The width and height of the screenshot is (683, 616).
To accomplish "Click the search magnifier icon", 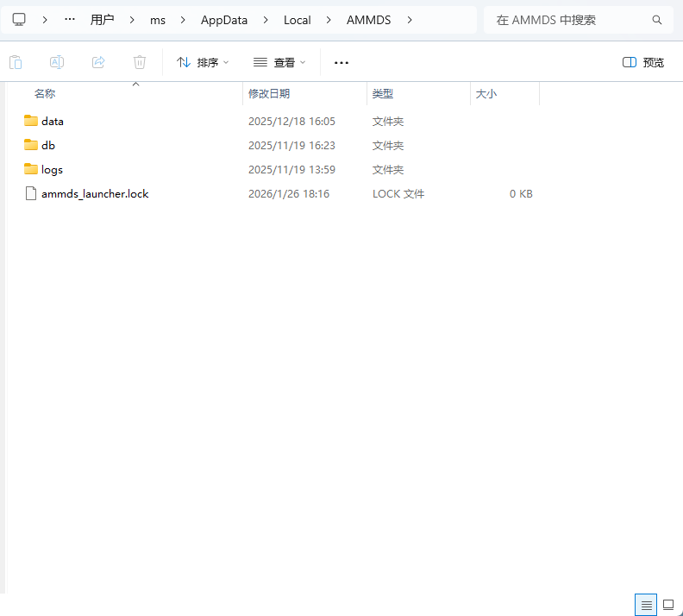I will click(x=657, y=20).
